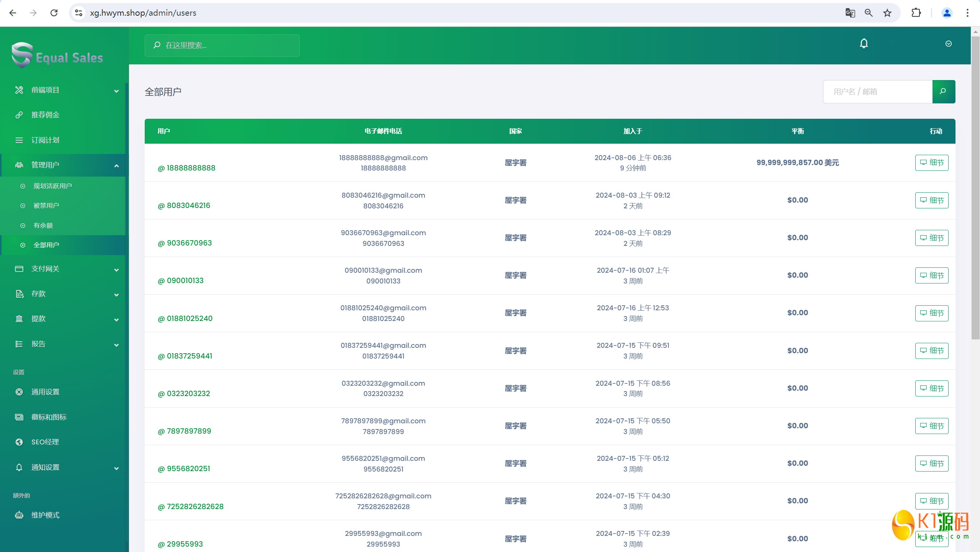The height and width of the screenshot is (552, 980).
Task: Click the SEO经理 globe icon in the sidebar
Action: 19,442
